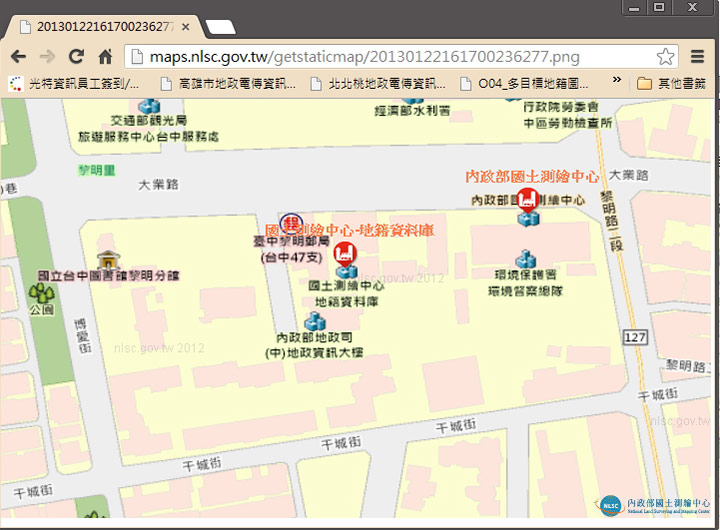Minimize the browser window

click(x=634, y=7)
